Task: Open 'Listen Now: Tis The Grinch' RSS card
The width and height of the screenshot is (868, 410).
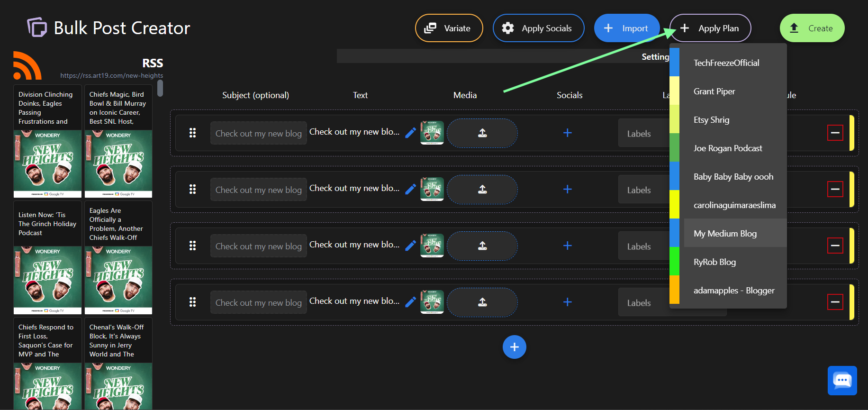Action: [x=47, y=257]
